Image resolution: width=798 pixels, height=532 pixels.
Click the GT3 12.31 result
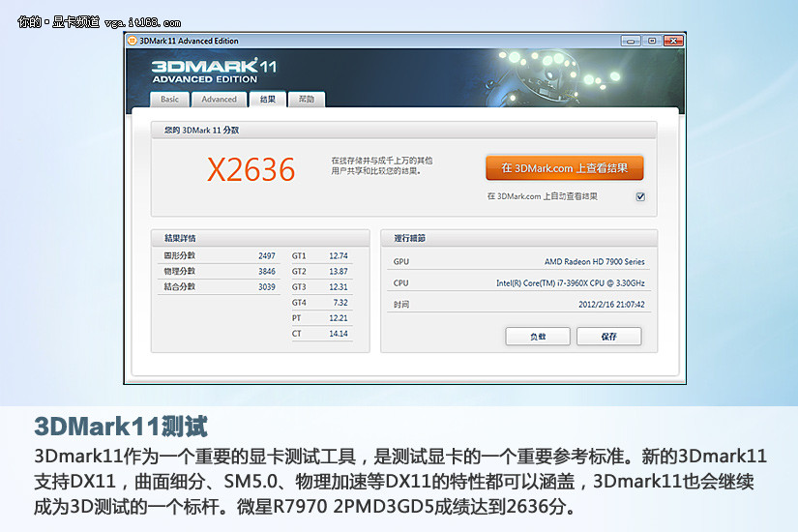(320, 286)
